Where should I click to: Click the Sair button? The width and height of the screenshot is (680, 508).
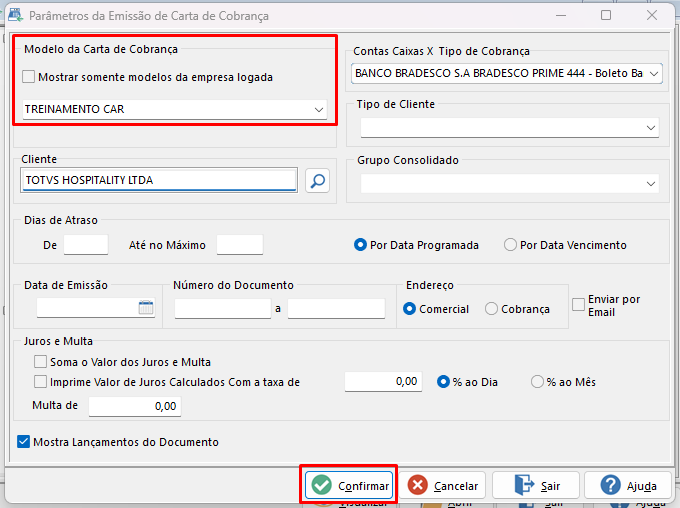pos(536,485)
